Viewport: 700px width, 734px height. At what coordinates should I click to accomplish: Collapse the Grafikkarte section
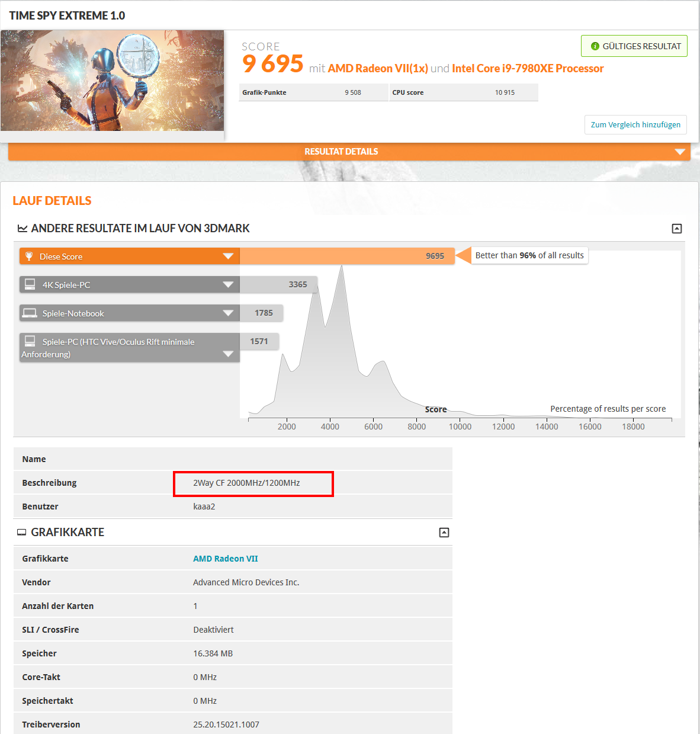click(x=444, y=533)
